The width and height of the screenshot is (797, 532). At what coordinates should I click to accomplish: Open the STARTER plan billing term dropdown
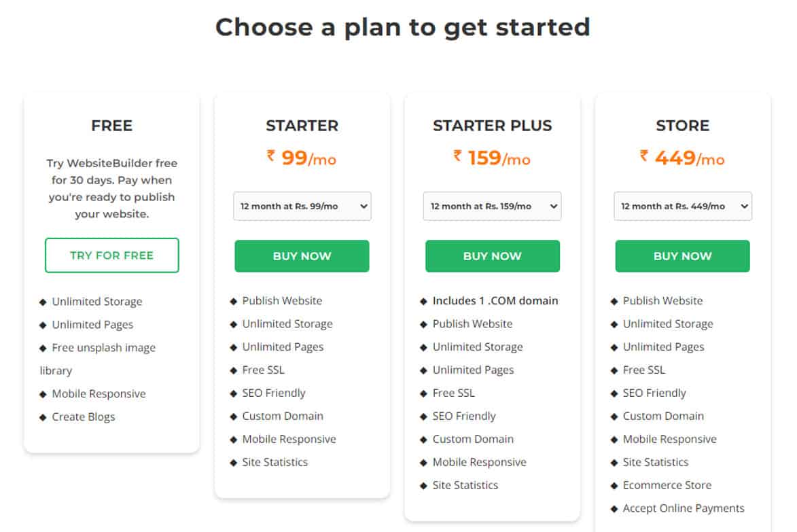pos(302,206)
